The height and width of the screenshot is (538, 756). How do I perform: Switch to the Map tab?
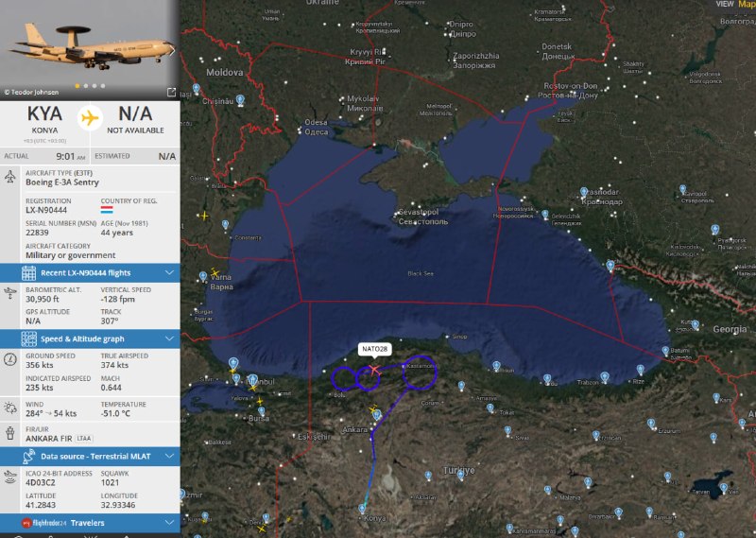[747, 5]
